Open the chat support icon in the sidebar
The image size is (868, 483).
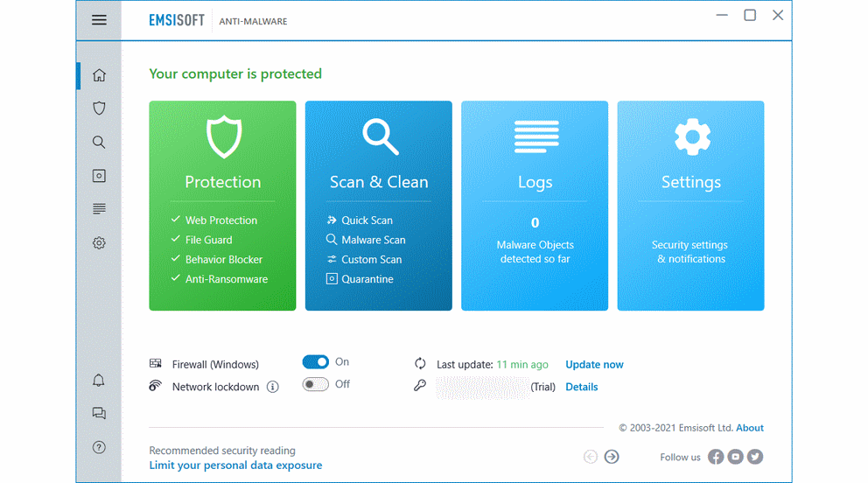[x=99, y=413]
